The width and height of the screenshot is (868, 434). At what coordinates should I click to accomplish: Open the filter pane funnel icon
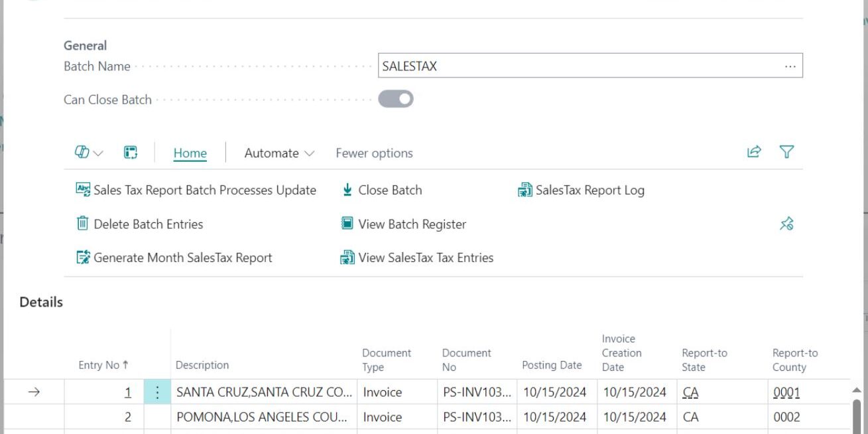(x=786, y=152)
